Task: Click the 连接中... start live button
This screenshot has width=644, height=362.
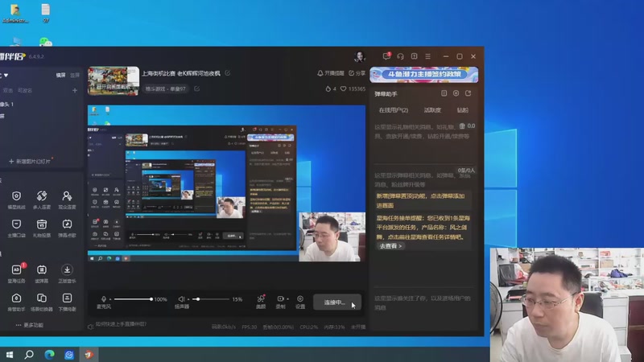Action: [x=336, y=302]
